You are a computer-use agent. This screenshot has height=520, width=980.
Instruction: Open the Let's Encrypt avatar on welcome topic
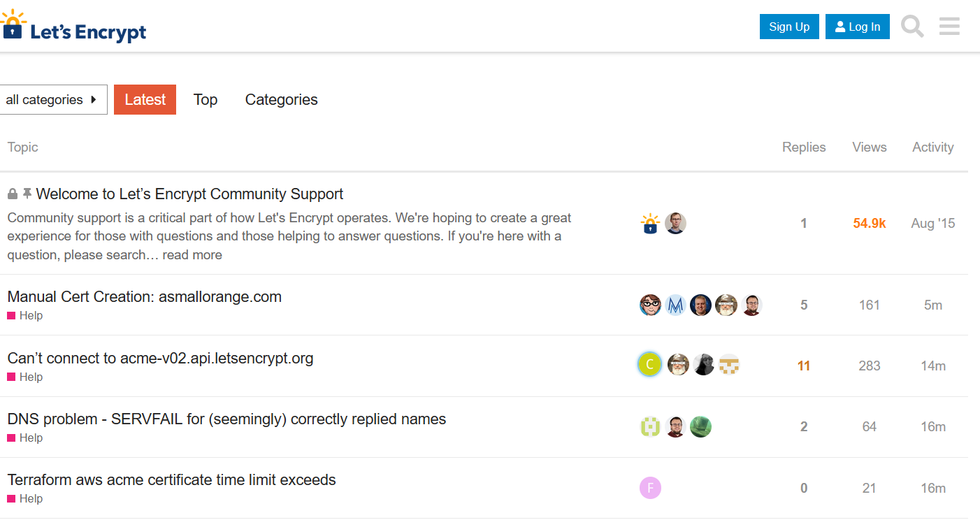pyautogui.click(x=649, y=223)
